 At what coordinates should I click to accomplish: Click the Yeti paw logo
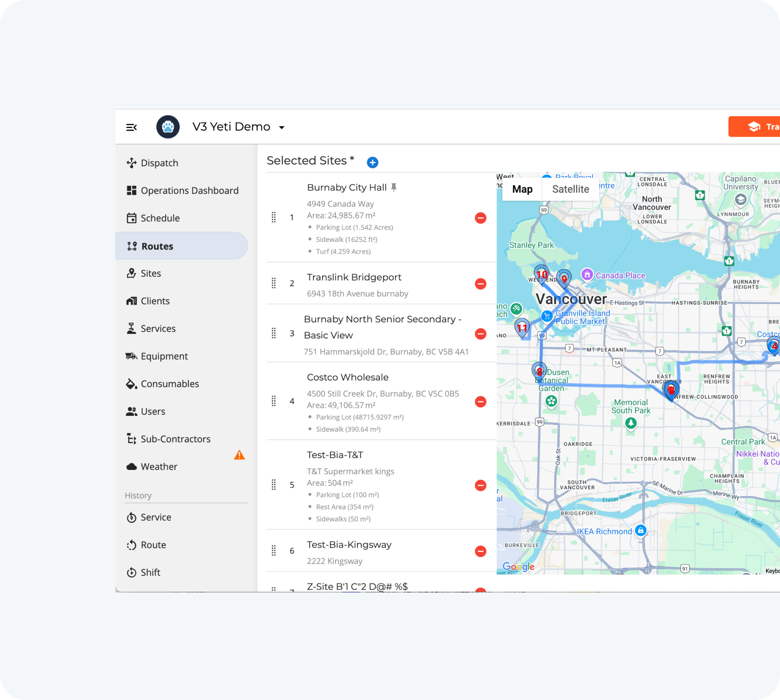pos(168,127)
